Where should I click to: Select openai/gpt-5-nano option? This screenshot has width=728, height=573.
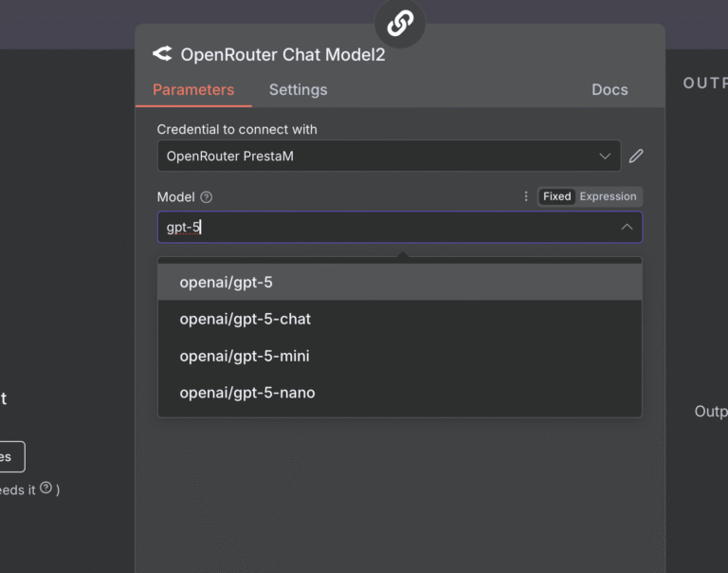pyautogui.click(x=400, y=393)
